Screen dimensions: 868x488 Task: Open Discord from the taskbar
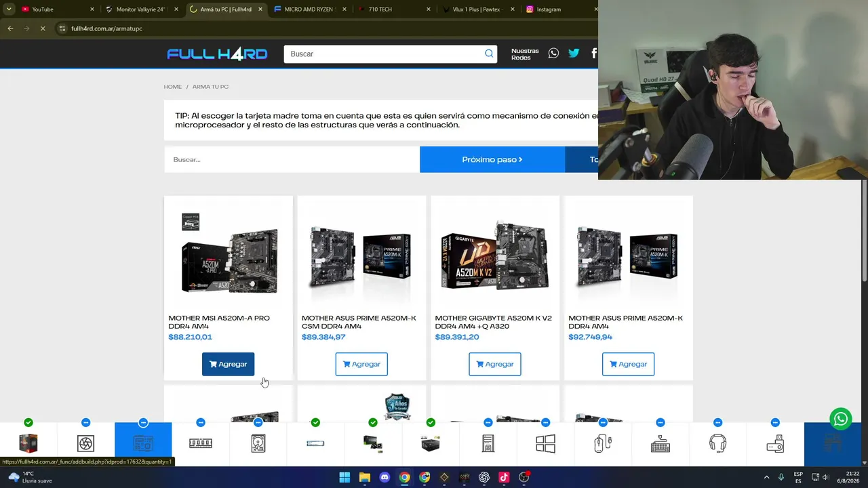pyautogui.click(x=384, y=477)
